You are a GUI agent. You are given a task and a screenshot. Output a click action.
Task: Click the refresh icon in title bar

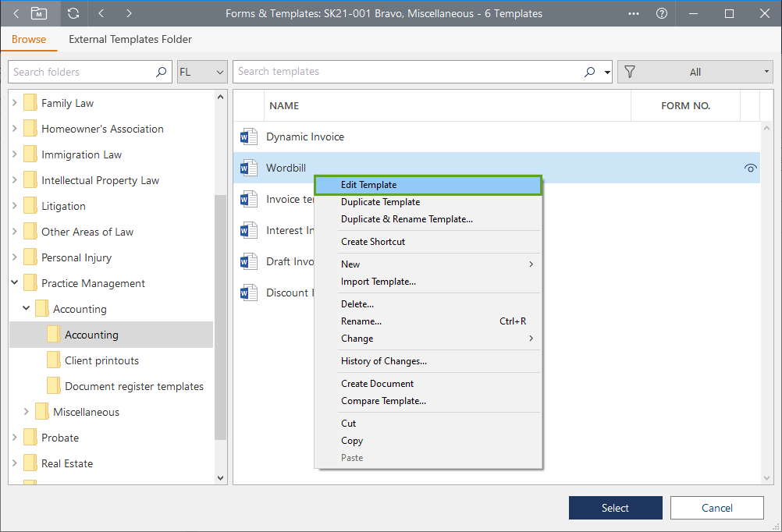[73, 13]
